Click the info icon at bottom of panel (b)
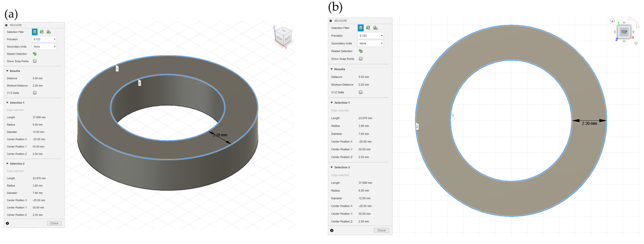 point(332,230)
